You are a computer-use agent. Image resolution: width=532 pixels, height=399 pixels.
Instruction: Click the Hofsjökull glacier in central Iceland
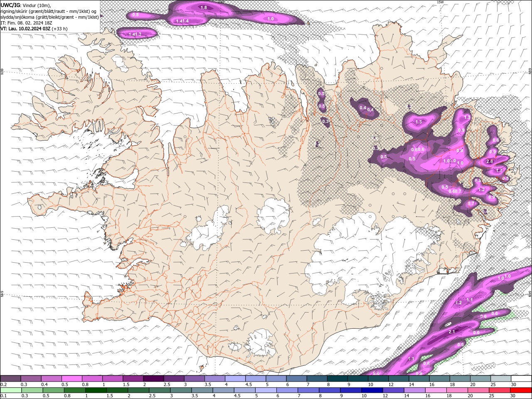pyautogui.click(x=273, y=215)
